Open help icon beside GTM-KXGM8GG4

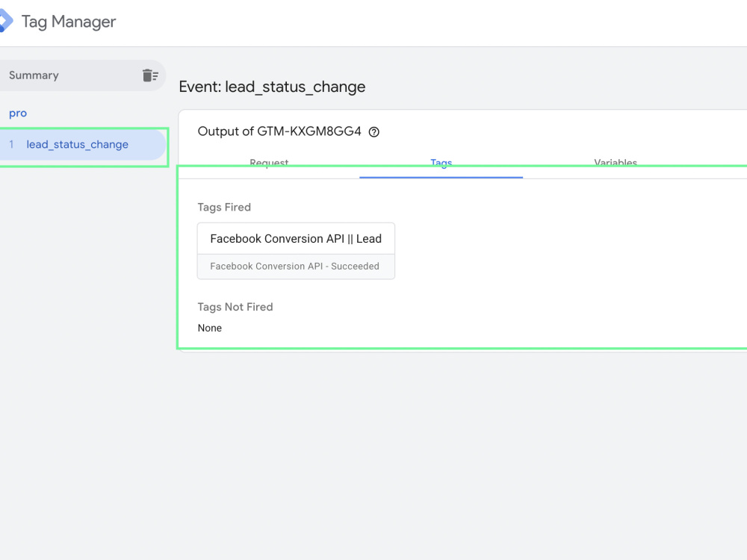[374, 132]
